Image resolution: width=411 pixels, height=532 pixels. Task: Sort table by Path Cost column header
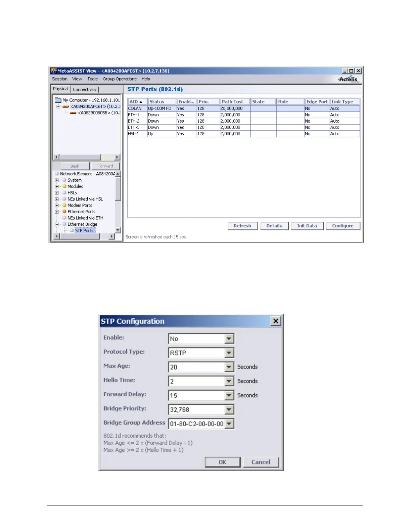point(235,102)
